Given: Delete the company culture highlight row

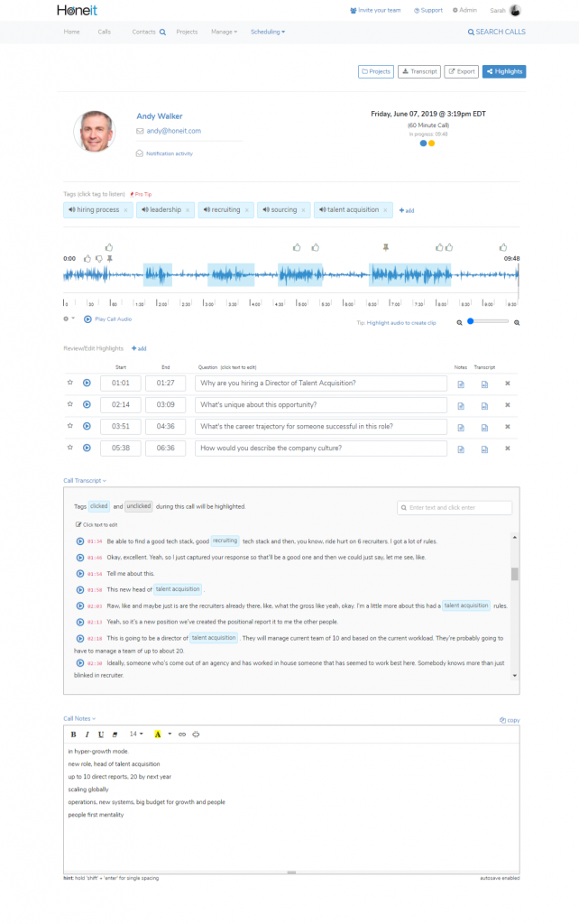Looking at the screenshot, I should 507,448.
